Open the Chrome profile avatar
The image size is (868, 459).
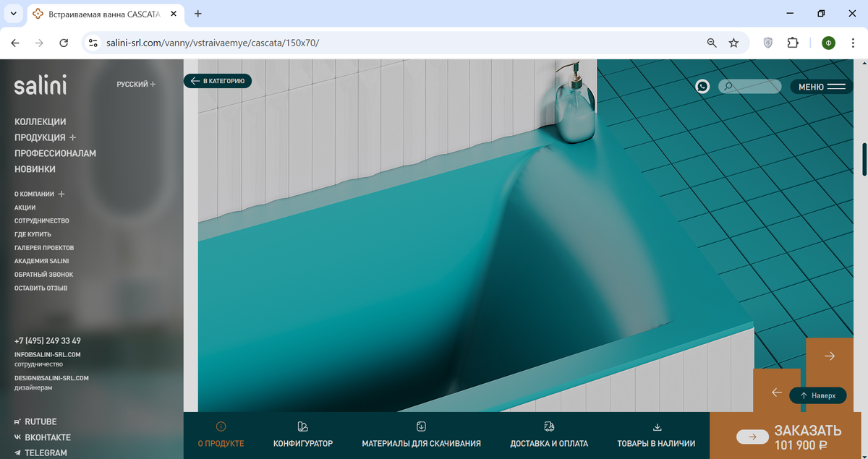click(x=828, y=43)
